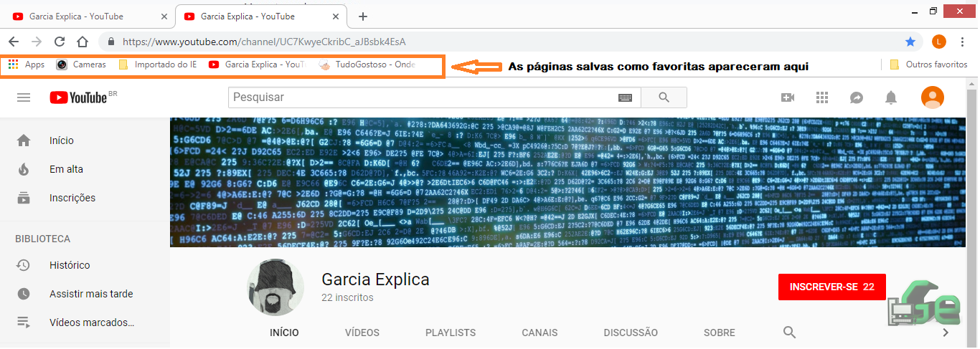
Task: Open the Apps bookmarks shortcut
Action: tap(27, 64)
